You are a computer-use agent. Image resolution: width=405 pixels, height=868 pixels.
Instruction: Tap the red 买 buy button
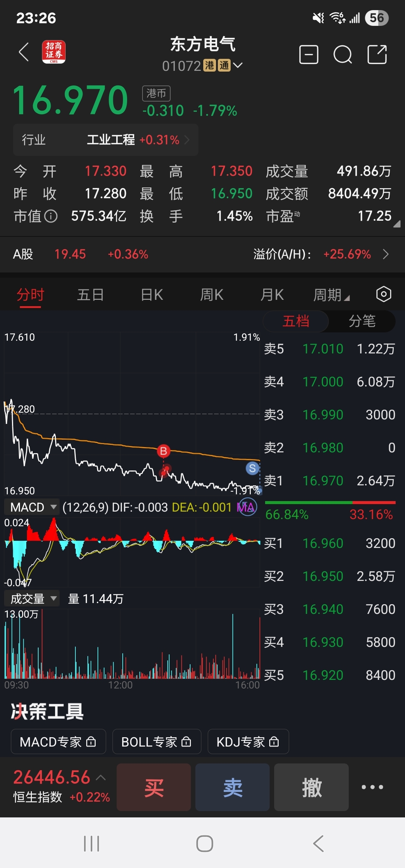154,787
